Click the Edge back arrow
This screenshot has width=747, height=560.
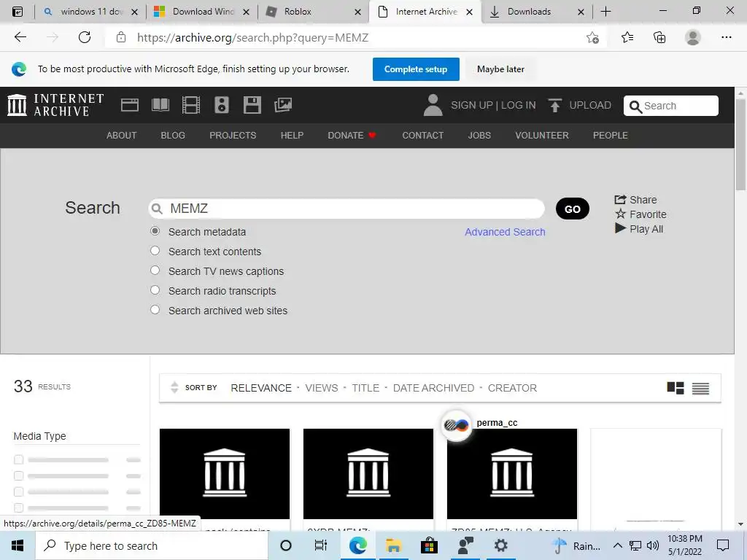coord(20,37)
